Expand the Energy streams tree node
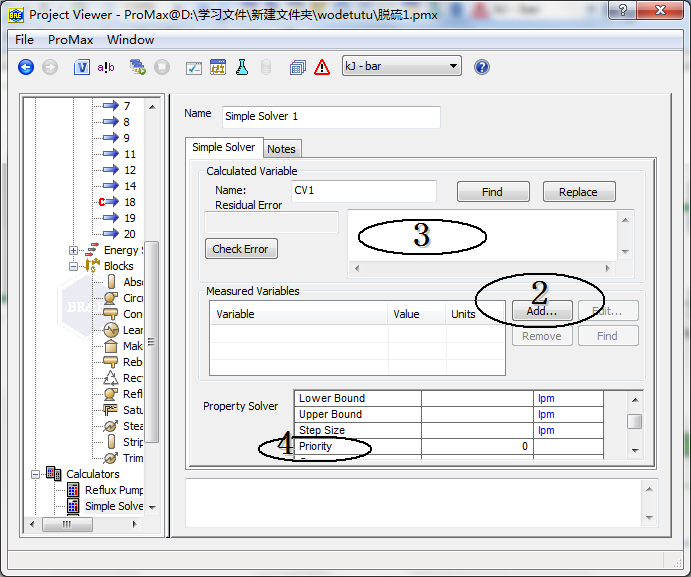 click(x=73, y=250)
